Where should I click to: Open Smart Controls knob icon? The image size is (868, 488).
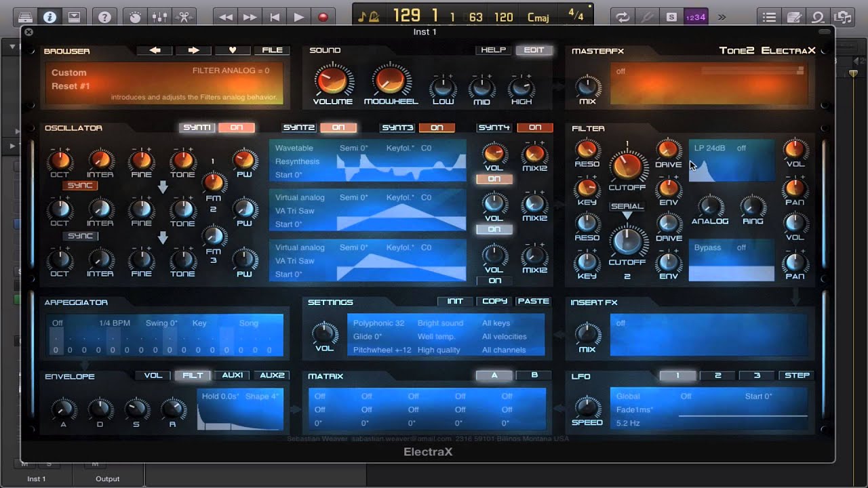135,17
